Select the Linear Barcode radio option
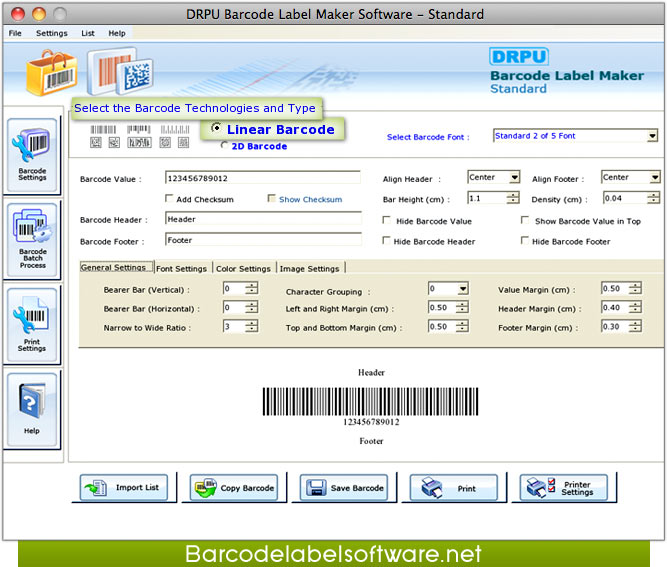The width and height of the screenshot is (667, 567). point(216,128)
